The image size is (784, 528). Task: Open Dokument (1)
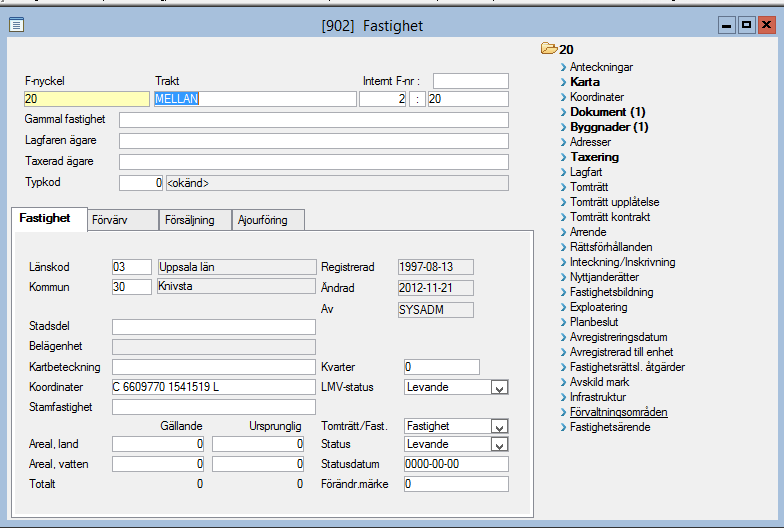pos(608,112)
